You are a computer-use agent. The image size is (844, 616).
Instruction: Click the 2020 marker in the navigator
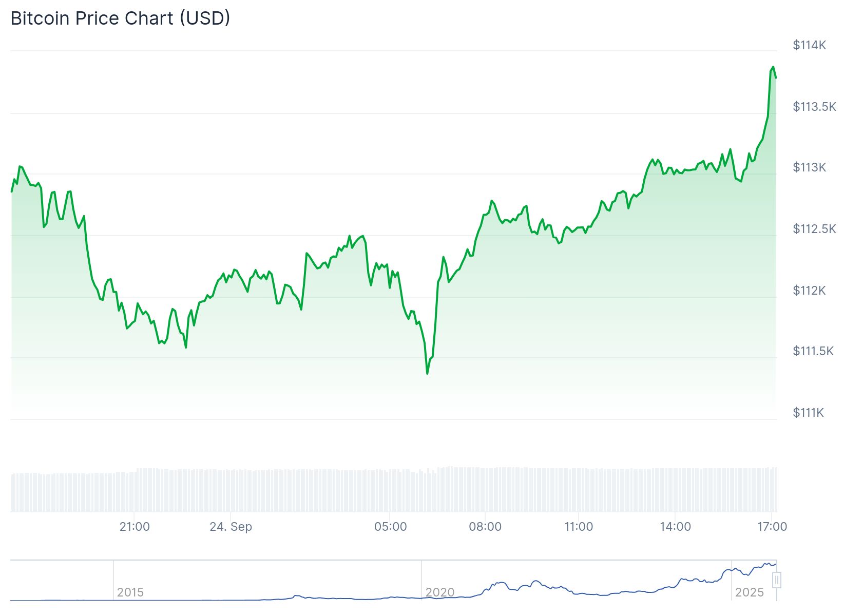click(440, 592)
